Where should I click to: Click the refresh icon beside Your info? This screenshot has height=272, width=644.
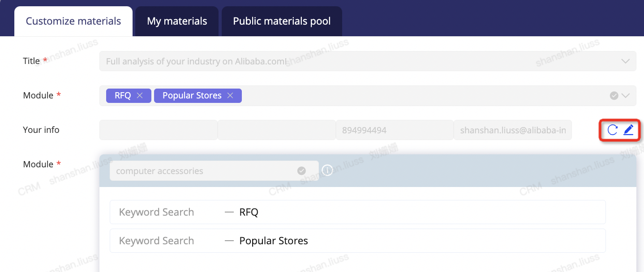612,130
